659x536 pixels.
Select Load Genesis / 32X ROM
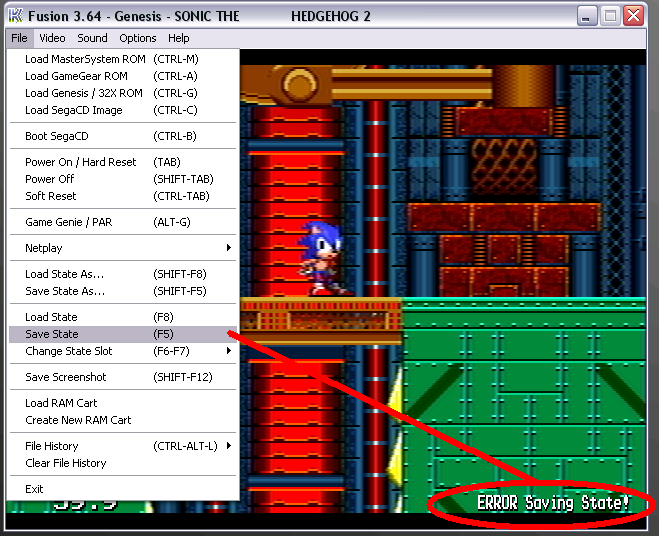coord(123,93)
